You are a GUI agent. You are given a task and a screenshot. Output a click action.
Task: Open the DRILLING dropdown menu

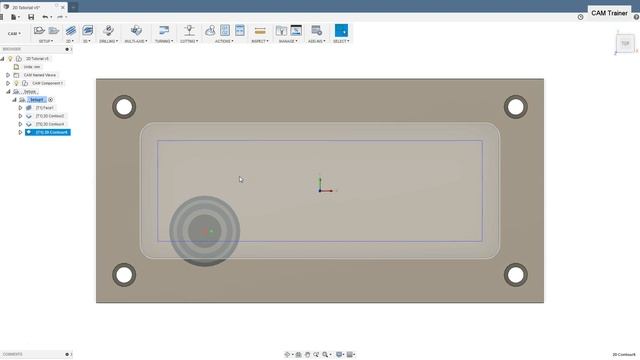108,41
